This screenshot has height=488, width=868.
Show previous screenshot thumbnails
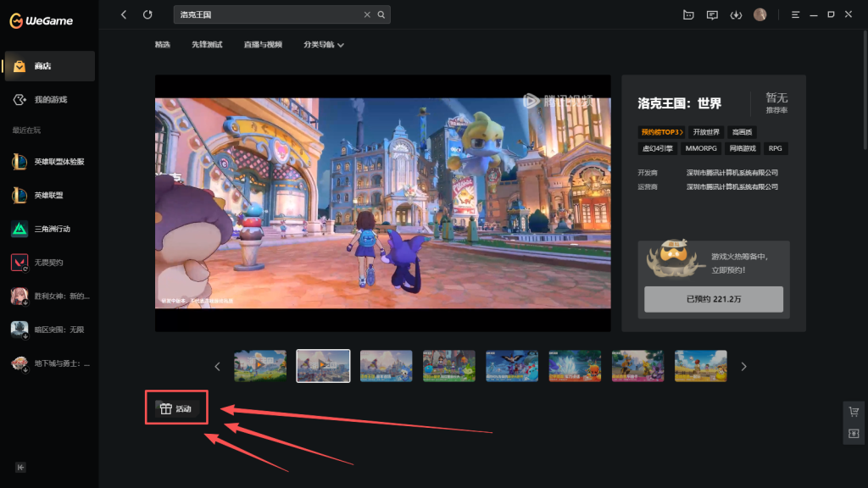click(217, 367)
